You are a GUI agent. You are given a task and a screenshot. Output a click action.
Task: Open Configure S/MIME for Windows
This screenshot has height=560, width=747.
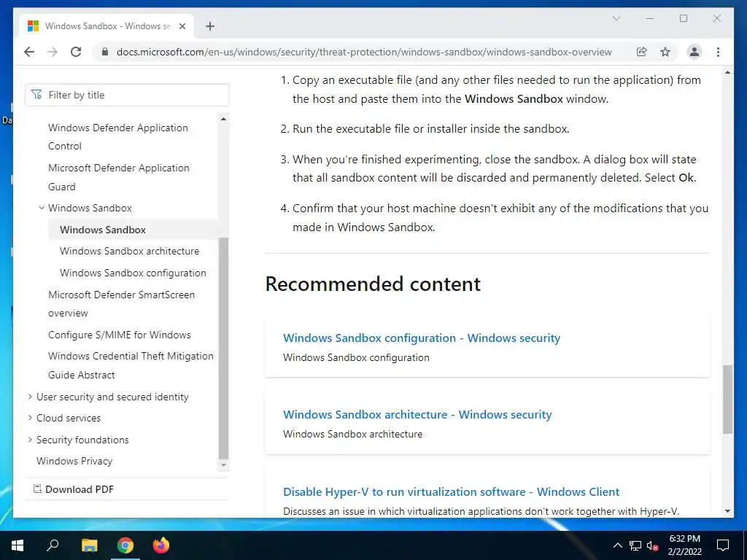point(120,335)
